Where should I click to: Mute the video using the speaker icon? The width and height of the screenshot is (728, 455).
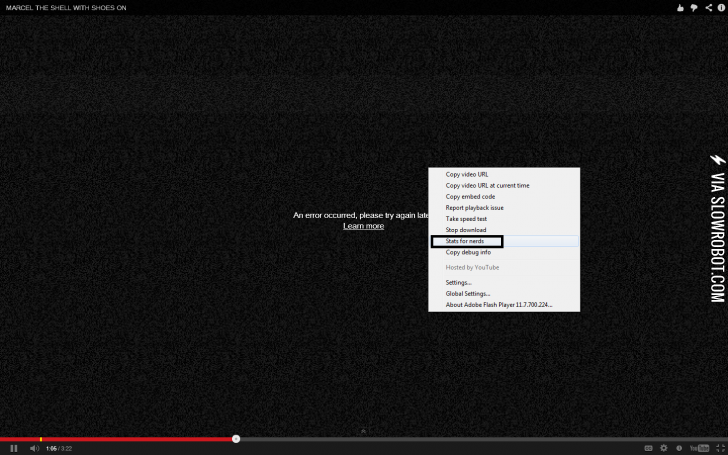(x=33, y=448)
